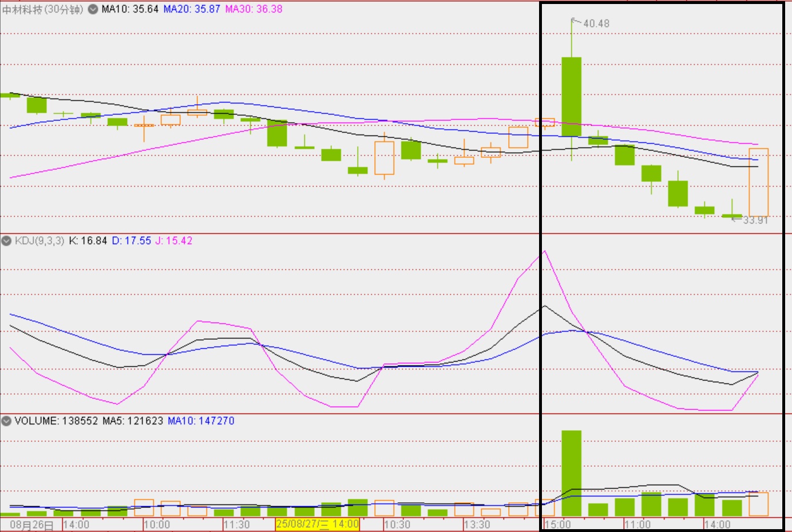Click the yellow highlighted 25/08/27 14:00 date marker
The width and height of the screenshot is (792, 532).
[x=317, y=524]
